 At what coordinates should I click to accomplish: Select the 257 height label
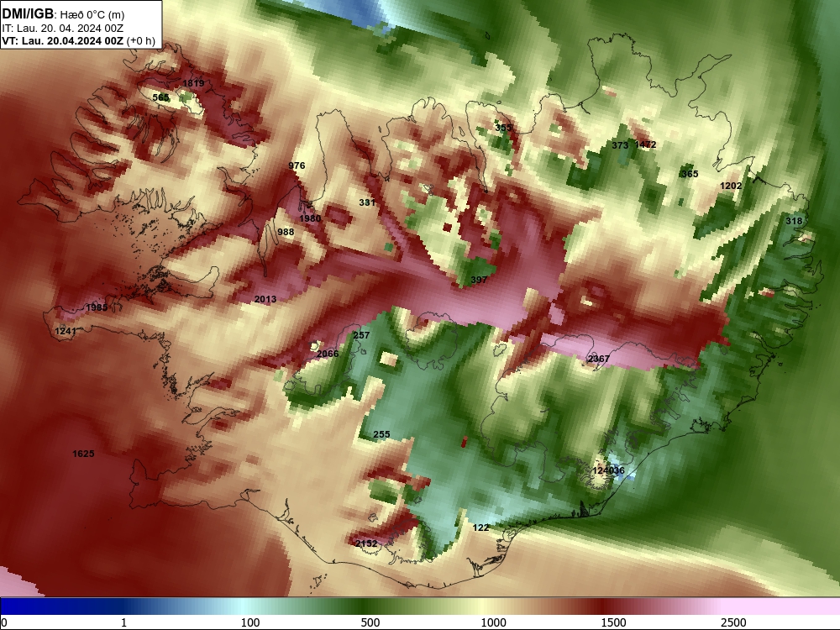pyautogui.click(x=361, y=335)
